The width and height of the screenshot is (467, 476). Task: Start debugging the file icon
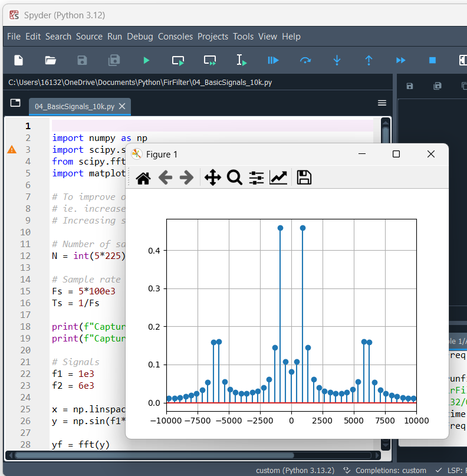(273, 60)
